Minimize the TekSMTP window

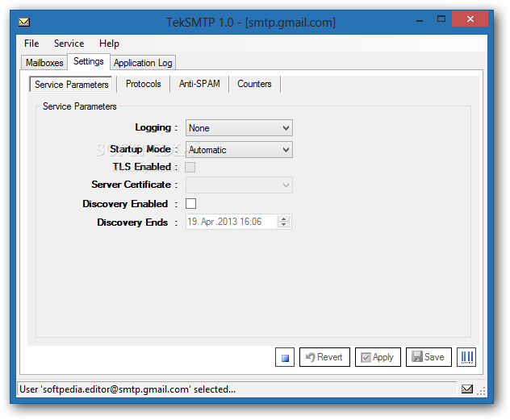point(420,20)
